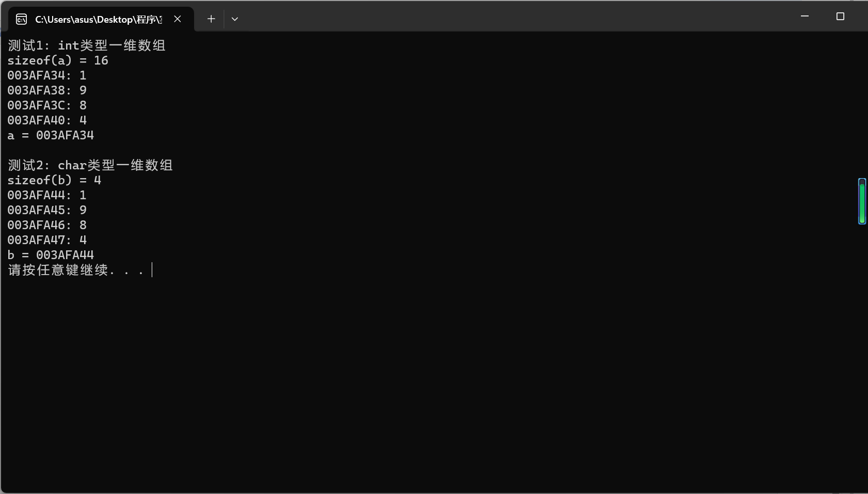Close the current terminal tab

tap(178, 19)
